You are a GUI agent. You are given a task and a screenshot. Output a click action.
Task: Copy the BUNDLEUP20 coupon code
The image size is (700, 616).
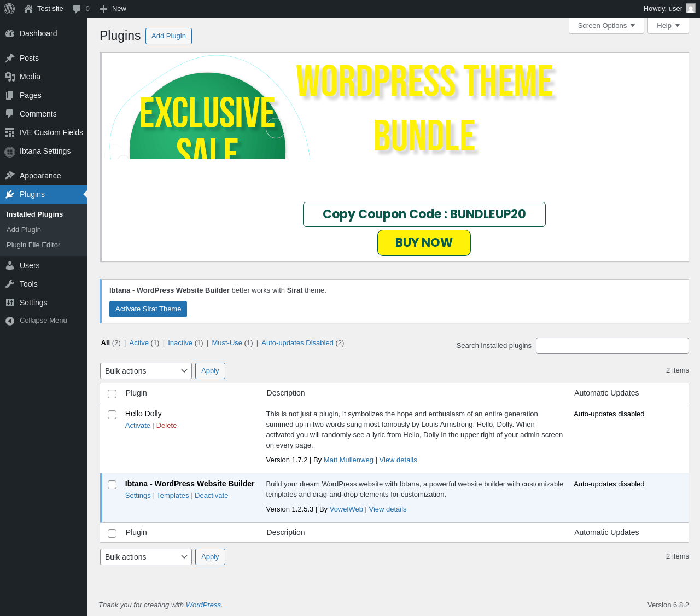[x=424, y=214]
